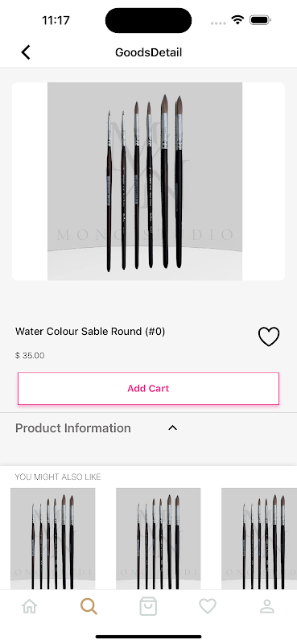Open the third recommended brush thumbnail
297x644 pixels.
(x=259, y=539)
